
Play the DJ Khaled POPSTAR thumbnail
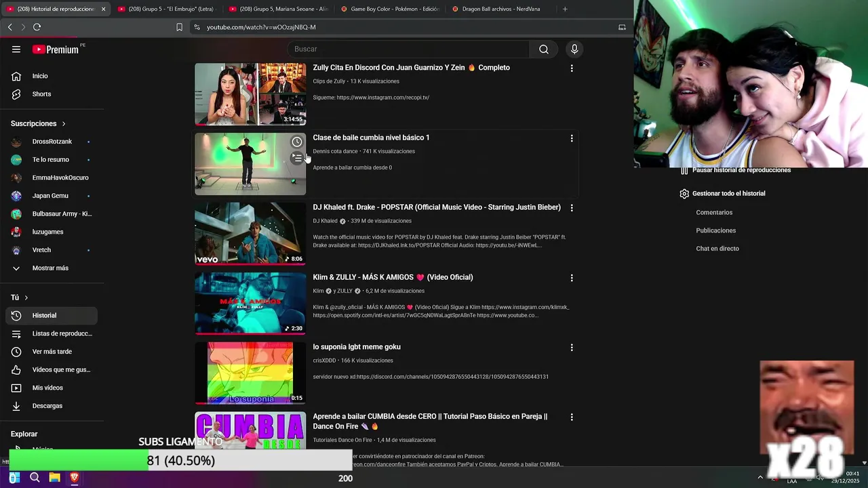click(x=250, y=234)
